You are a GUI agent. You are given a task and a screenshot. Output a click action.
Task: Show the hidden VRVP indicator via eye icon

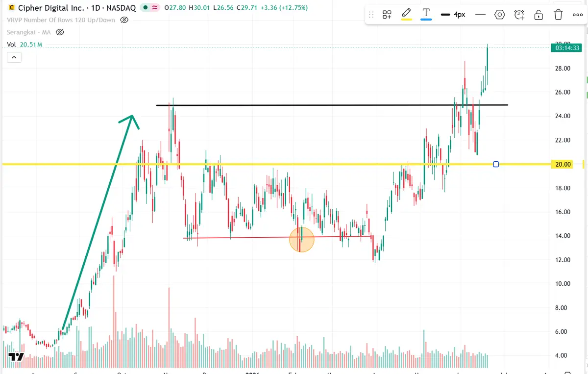pyautogui.click(x=124, y=20)
